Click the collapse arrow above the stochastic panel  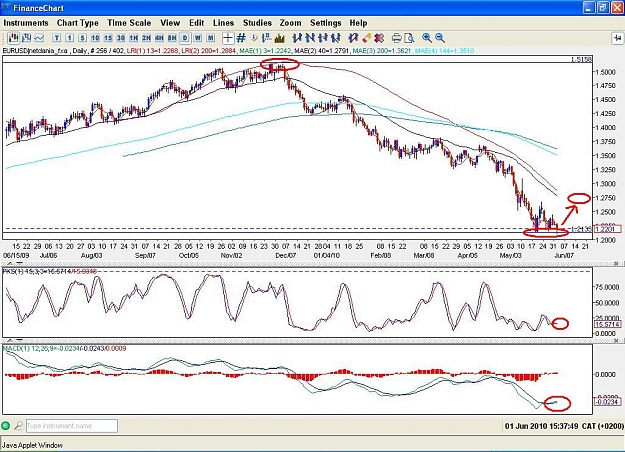point(10,263)
